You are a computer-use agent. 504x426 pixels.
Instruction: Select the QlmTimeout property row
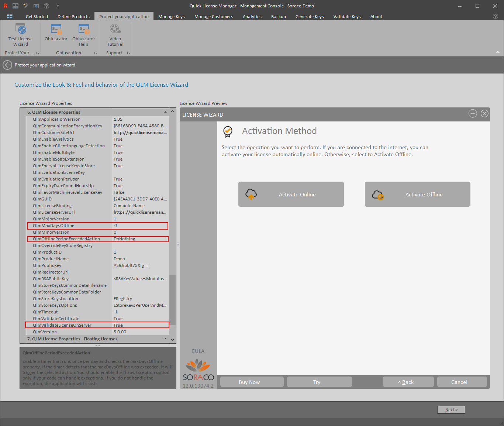tap(98, 312)
